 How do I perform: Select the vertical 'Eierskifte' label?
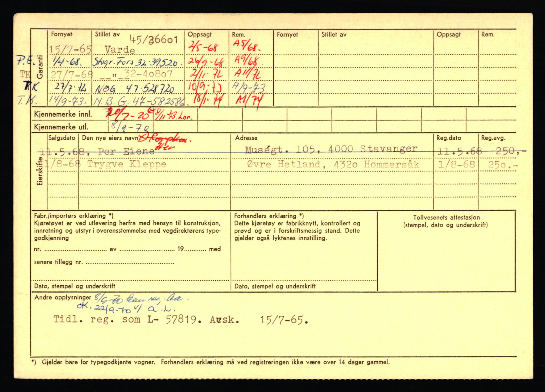(40, 171)
